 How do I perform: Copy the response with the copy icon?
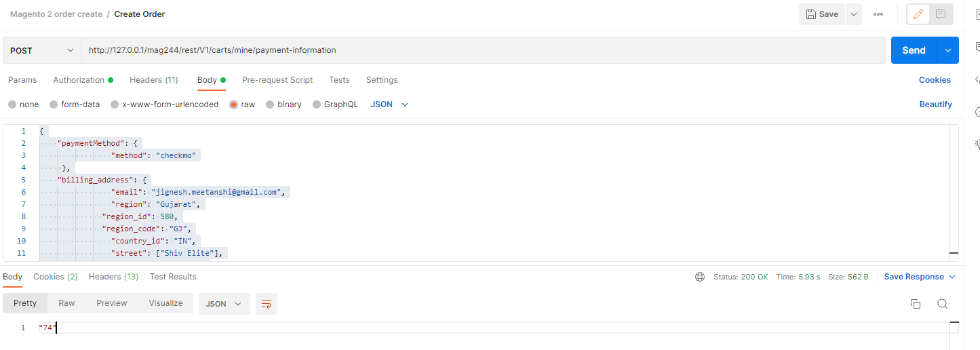[x=915, y=304]
